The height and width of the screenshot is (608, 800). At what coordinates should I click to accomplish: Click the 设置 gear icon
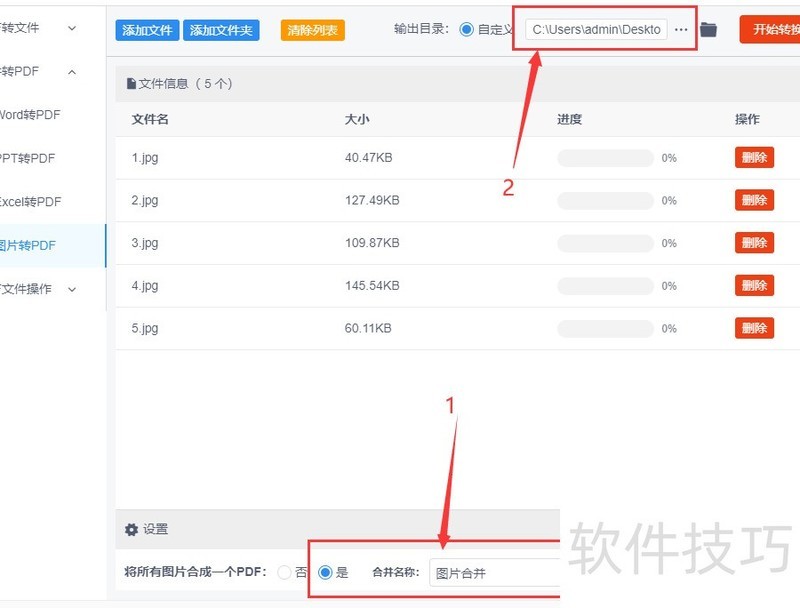pyautogui.click(x=131, y=530)
